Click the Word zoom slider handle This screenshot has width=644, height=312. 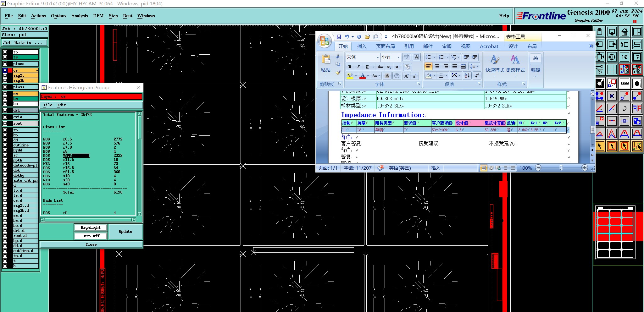561,168
